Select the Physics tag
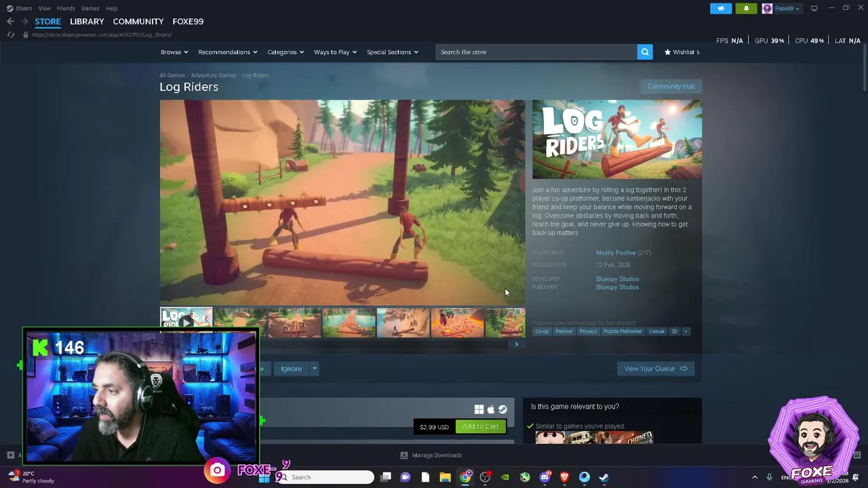868x488 pixels. 588,331
